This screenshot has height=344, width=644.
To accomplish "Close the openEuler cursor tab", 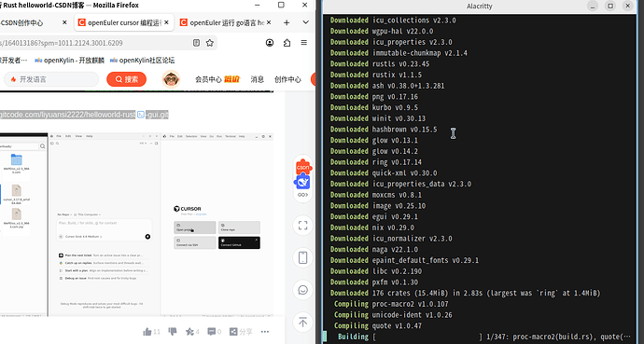I will (166, 22).
